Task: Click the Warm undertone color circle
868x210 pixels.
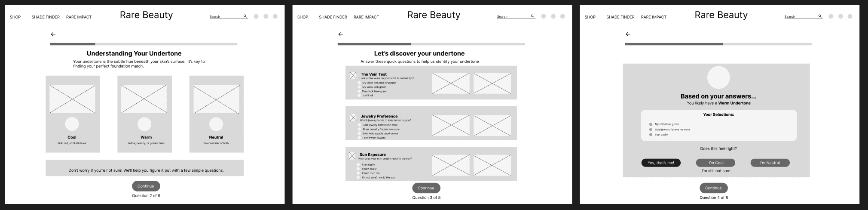Action: [x=144, y=124]
